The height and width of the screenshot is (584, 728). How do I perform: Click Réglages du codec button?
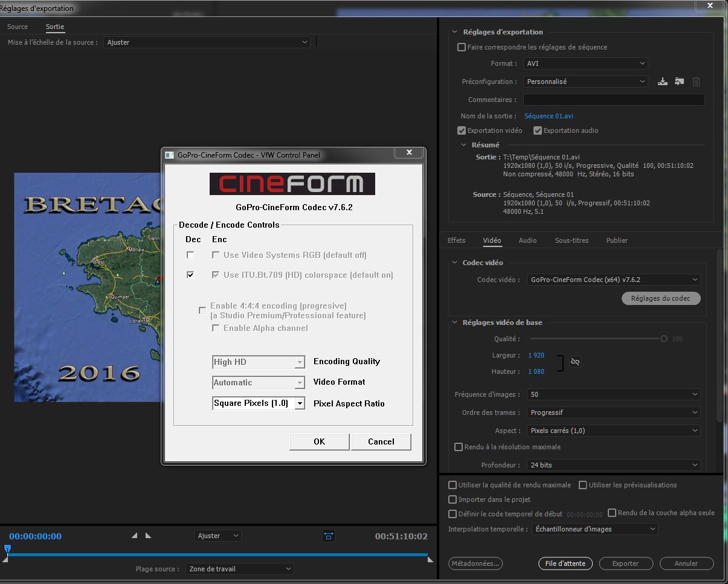tap(661, 298)
